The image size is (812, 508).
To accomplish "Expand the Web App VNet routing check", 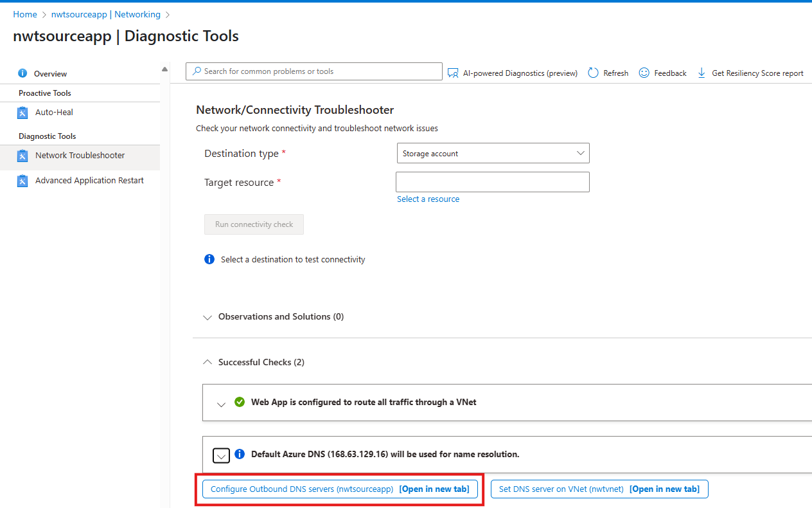I will tap(221, 404).
